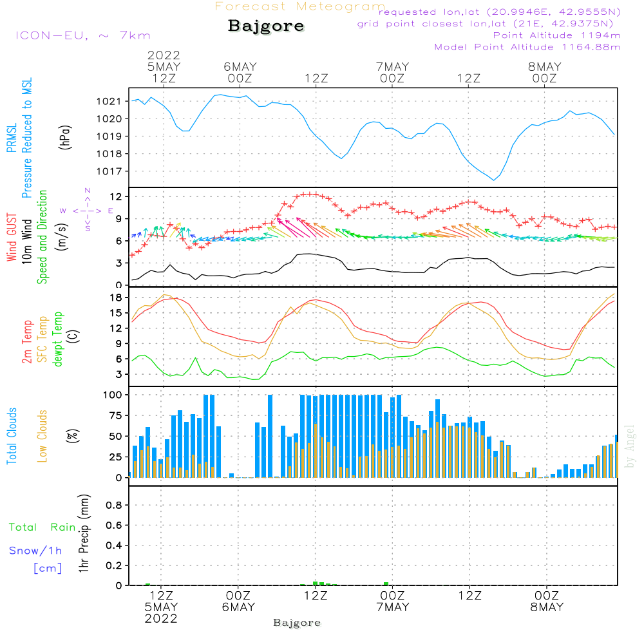Click the (C) temperature unit label
Image resolution: width=644 pixels, height=644 pixels.
[73, 336]
